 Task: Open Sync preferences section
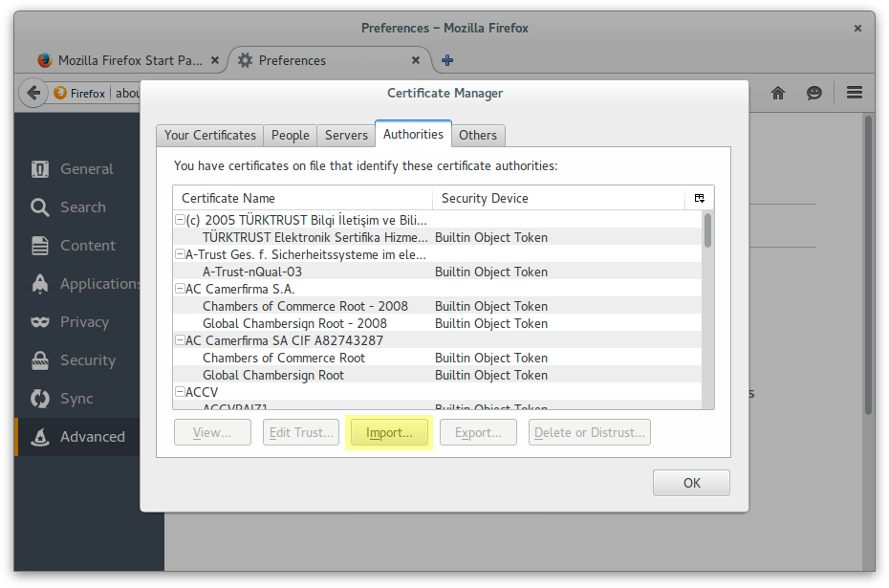pyautogui.click(x=77, y=399)
